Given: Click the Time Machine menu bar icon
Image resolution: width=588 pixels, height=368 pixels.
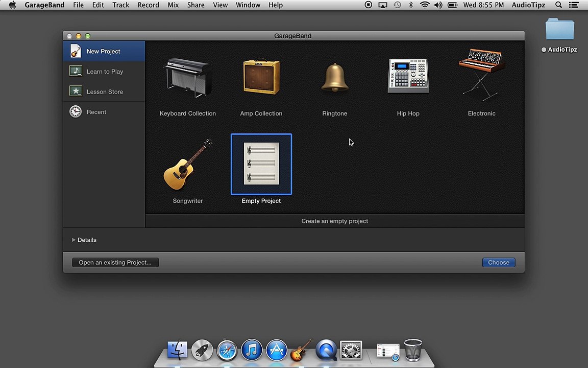Looking at the screenshot, I should pos(397,5).
